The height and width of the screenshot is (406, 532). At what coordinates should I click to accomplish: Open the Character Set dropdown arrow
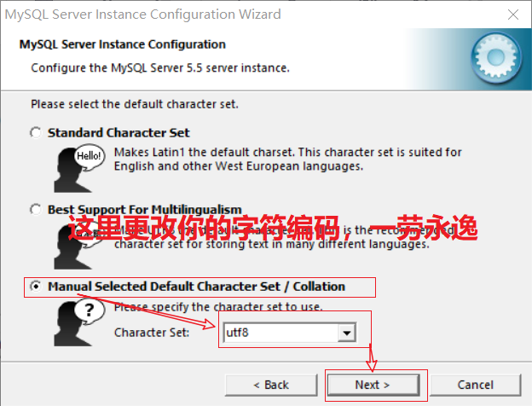click(x=346, y=333)
